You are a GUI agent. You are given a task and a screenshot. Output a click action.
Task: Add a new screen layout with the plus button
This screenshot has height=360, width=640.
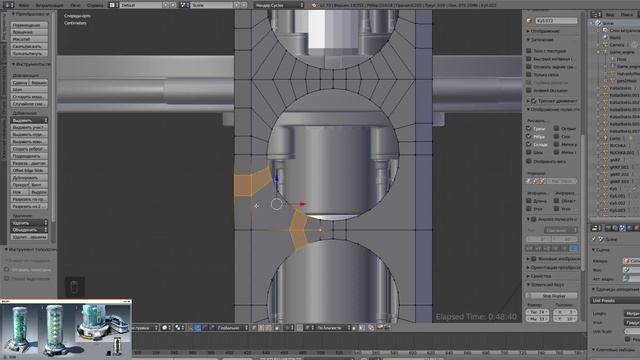pos(166,5)
